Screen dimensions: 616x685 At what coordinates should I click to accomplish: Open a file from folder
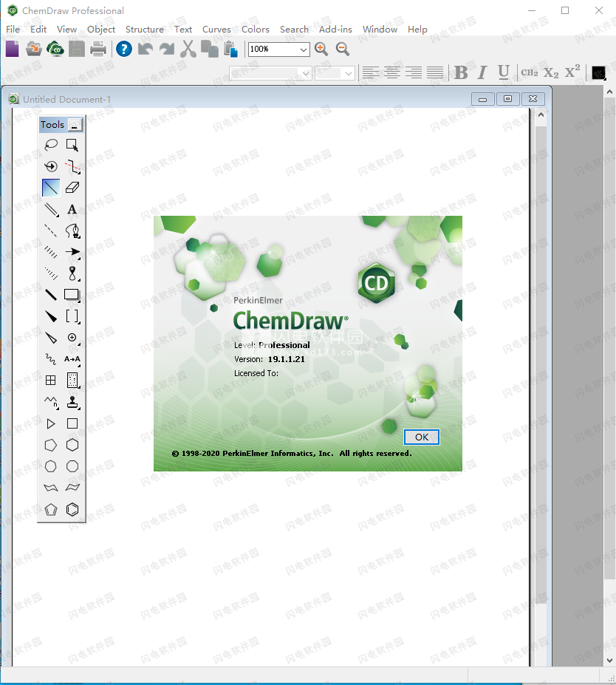click(34, 49)
